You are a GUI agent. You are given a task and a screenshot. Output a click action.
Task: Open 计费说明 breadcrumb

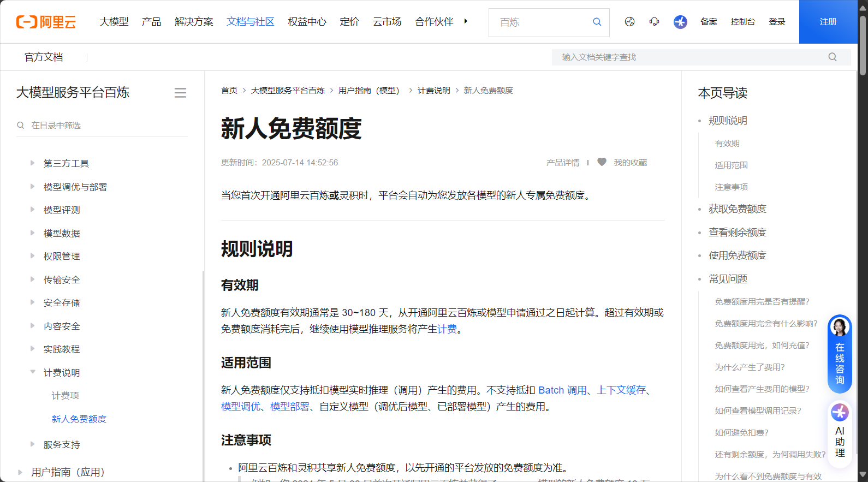(434, 91)
